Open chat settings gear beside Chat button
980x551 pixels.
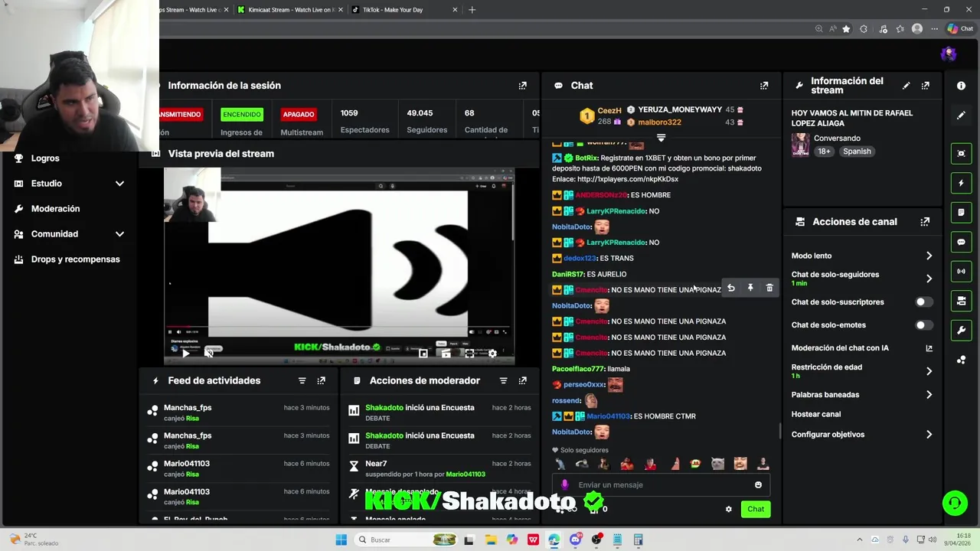click(x=729, y=509)
